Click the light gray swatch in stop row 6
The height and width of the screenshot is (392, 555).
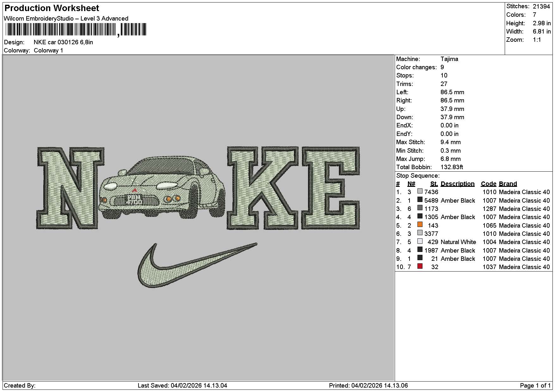point(420,233)
